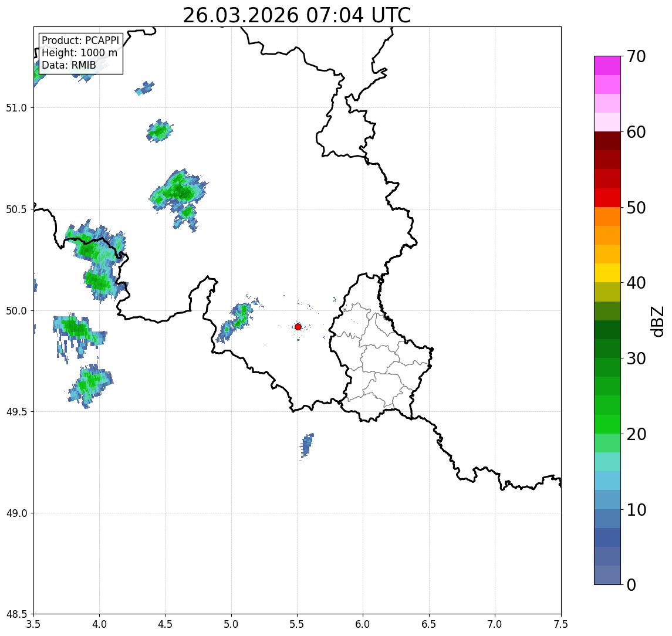
Task: Click the red radar location marker
Action: 298,327
